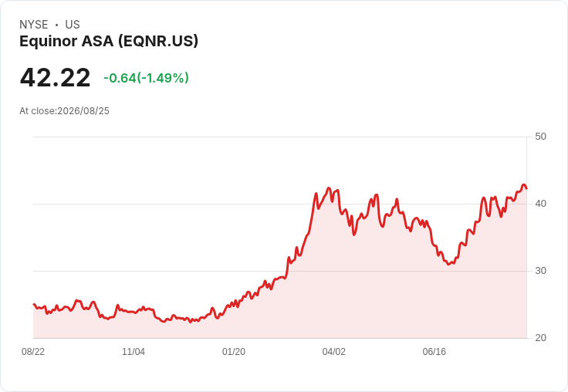Click the 30 y-axis price label

click(x=540, y=271)
